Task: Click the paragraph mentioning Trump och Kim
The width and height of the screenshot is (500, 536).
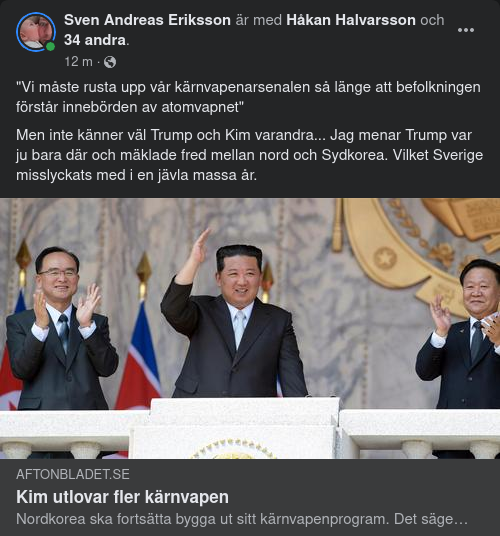Action: point(249,155)
